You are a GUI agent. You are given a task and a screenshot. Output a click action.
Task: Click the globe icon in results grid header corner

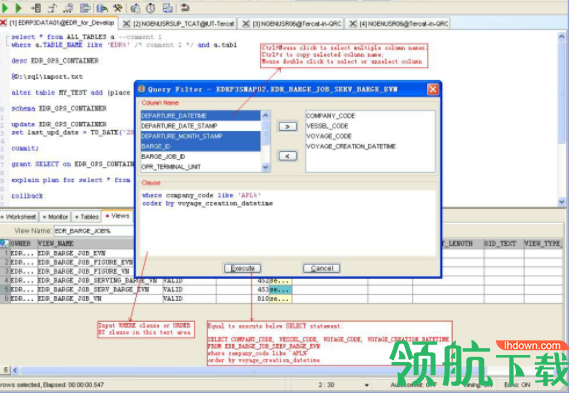(x=4, y=243)
